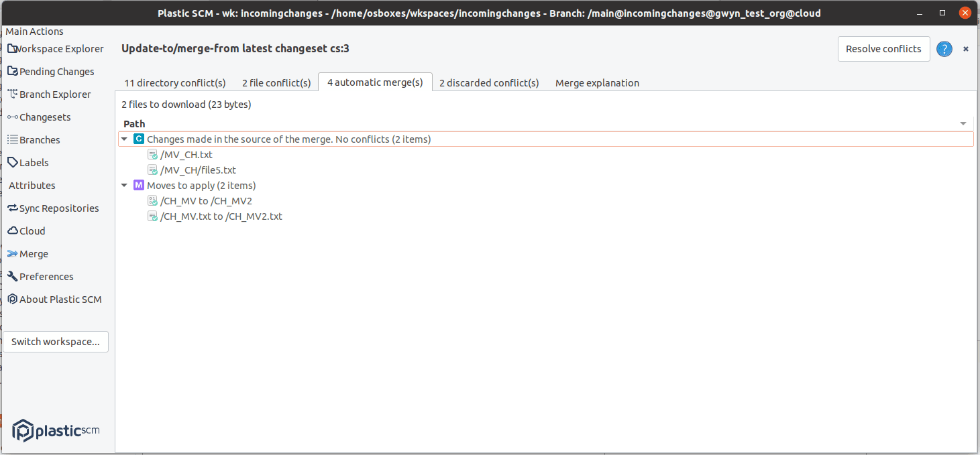
Task: Open the Labels view
Action: pos(34,163)
